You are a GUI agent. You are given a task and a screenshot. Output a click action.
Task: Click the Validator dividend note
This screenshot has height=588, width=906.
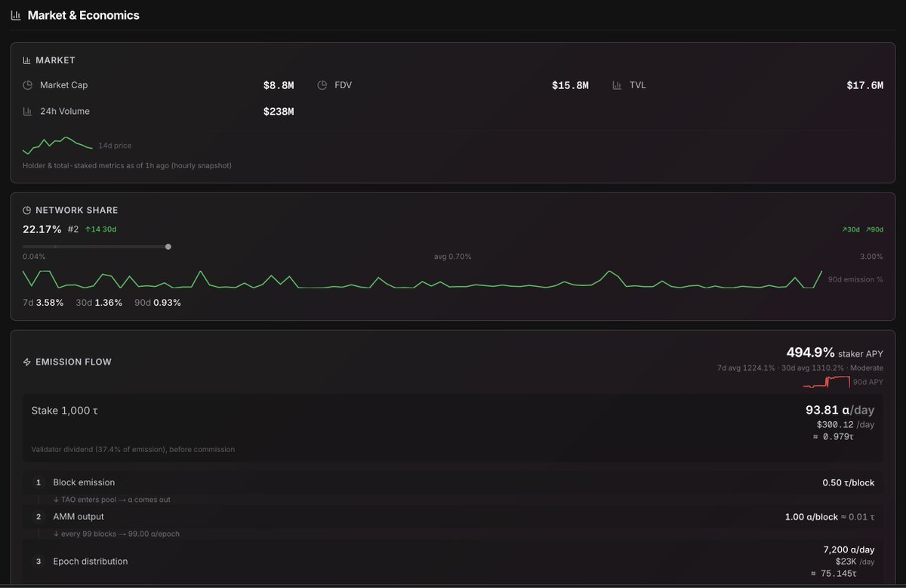pos(133,450)
